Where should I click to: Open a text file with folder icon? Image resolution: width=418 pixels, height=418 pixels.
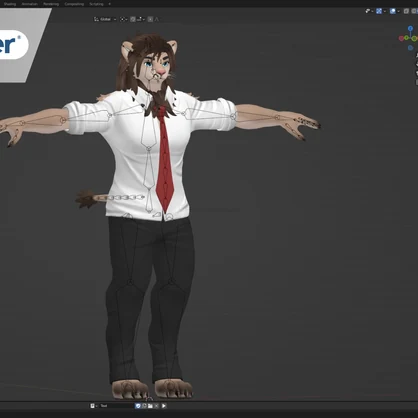[x=150, y=406]
